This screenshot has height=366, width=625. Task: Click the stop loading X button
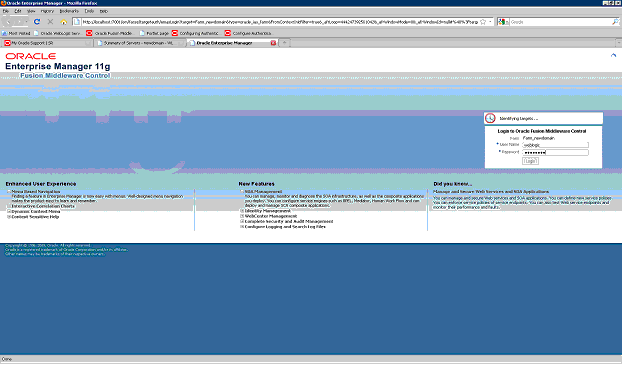point(50,22)
